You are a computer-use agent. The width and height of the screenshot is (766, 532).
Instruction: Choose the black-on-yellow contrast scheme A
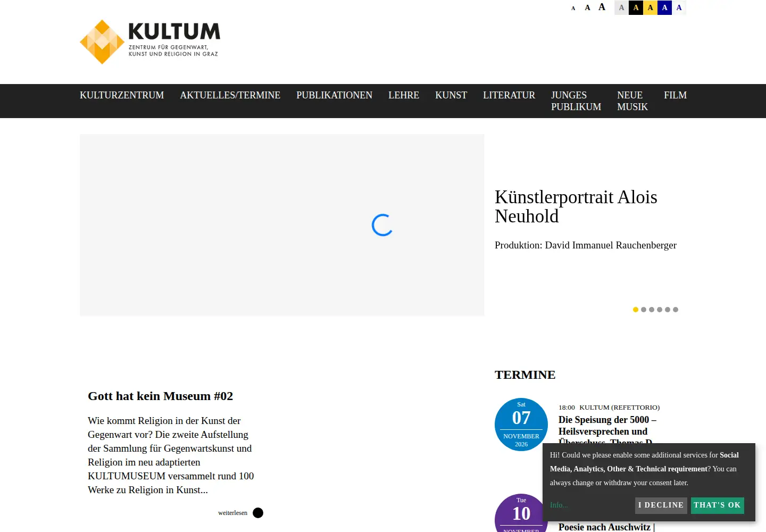[650, 7]
